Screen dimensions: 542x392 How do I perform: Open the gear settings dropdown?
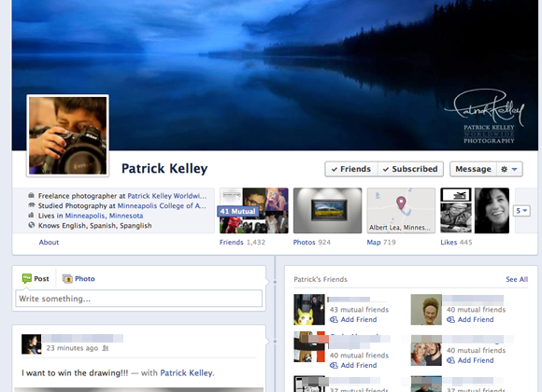coord(509,169)
